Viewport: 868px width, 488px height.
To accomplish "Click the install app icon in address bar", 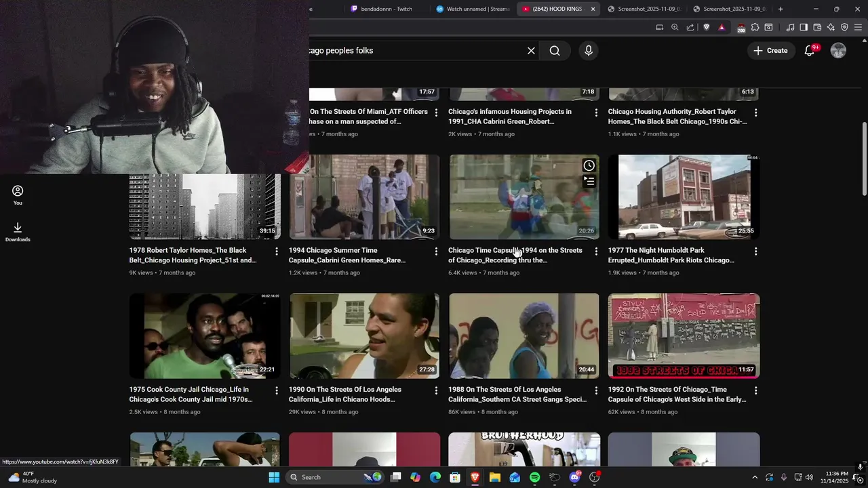I will [x=659, y=27].
